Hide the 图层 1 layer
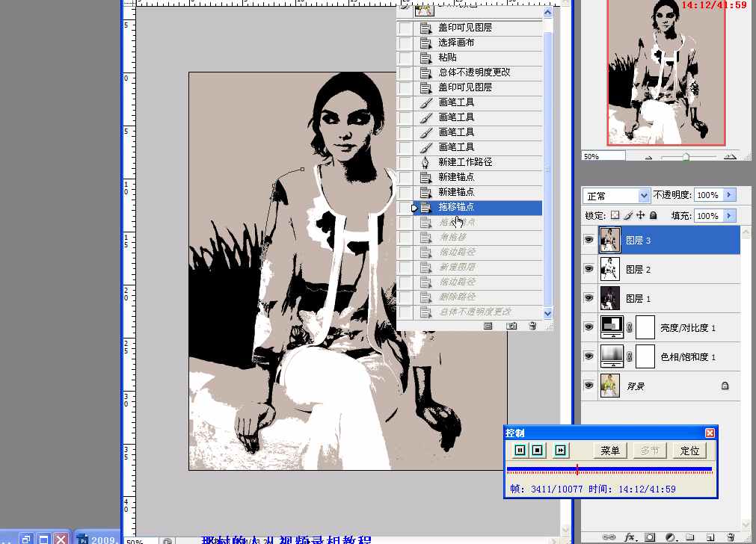The width and height of the screenshot is (756, 544). tap(588, 297)
